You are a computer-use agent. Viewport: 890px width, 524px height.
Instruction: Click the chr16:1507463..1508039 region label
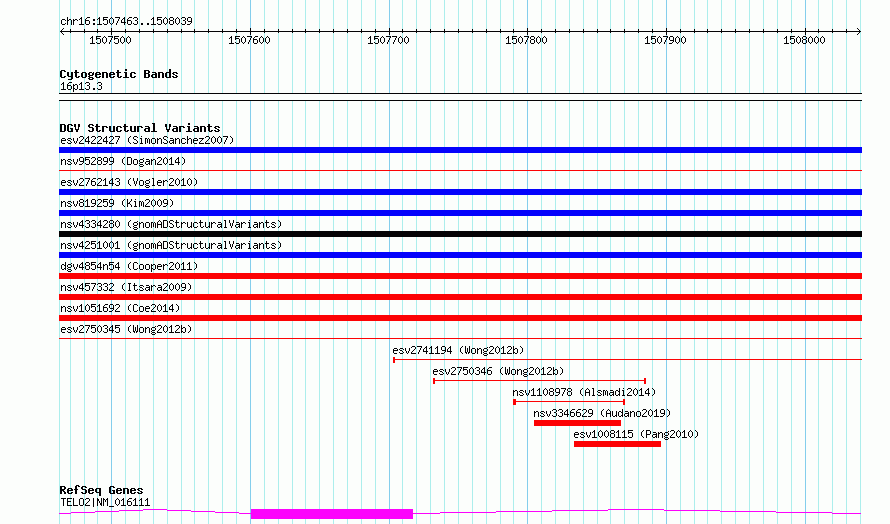126,21
